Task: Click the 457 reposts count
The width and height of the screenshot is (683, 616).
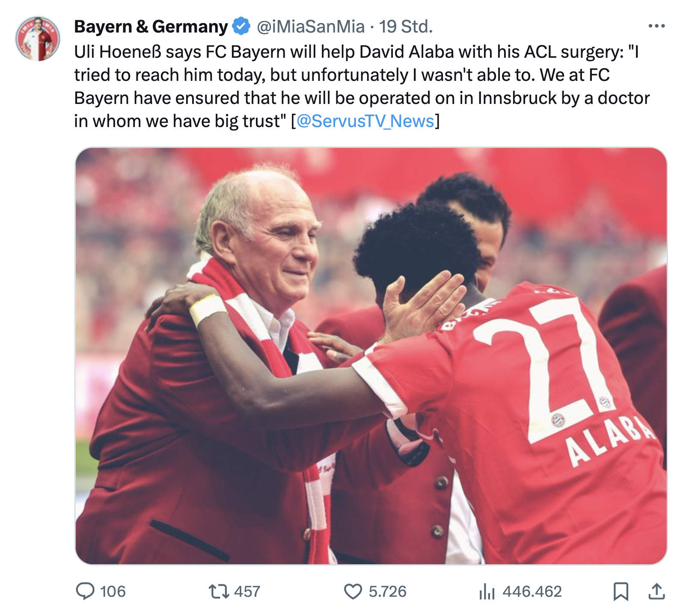Action: (x=247, y=592)
